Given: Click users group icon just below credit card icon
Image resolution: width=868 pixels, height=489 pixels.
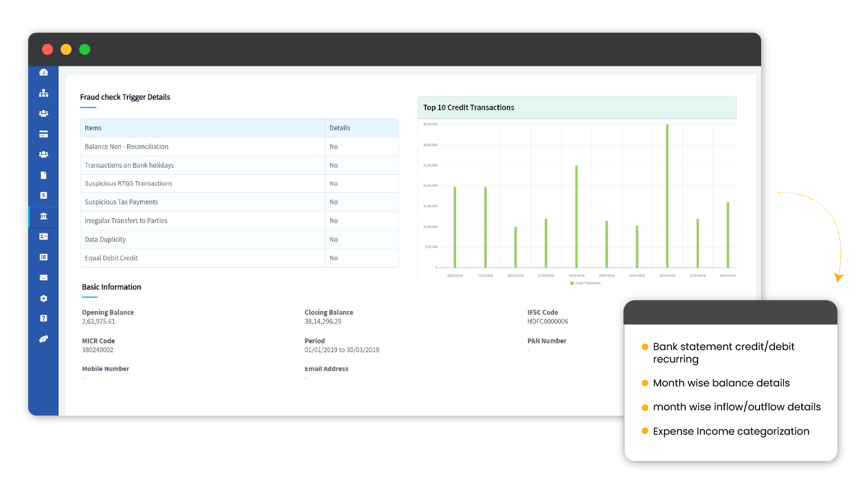Looking at the screenshot, I should tap(43, 155).
